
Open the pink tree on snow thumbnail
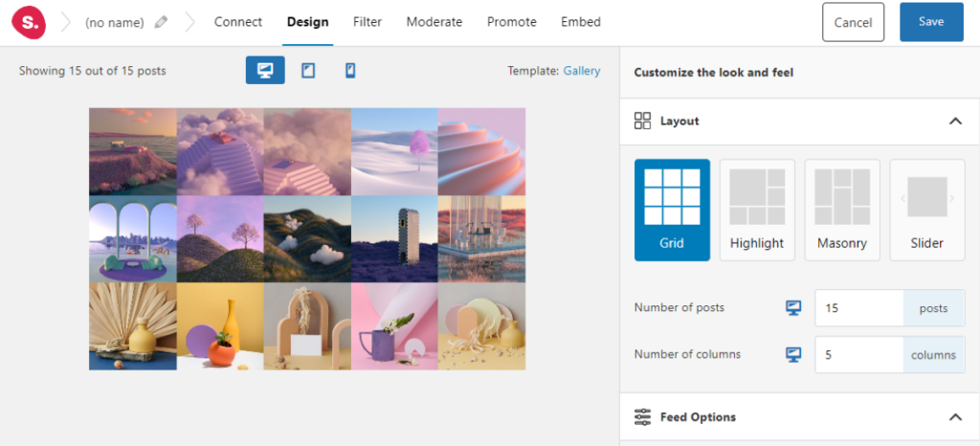[x=394, y=152]
